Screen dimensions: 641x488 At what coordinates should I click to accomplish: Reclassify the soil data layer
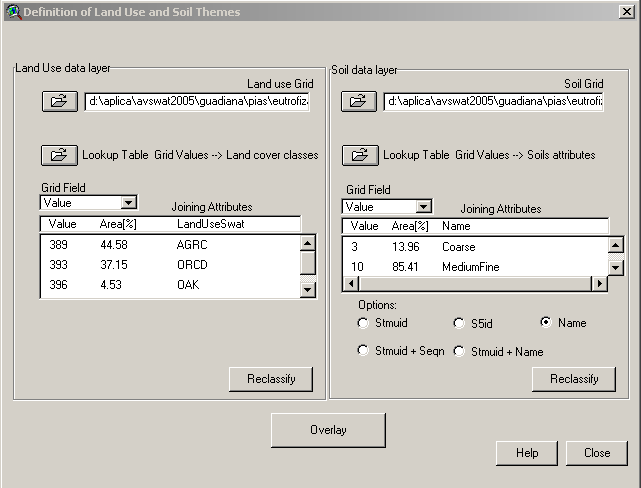pos(573,379)
